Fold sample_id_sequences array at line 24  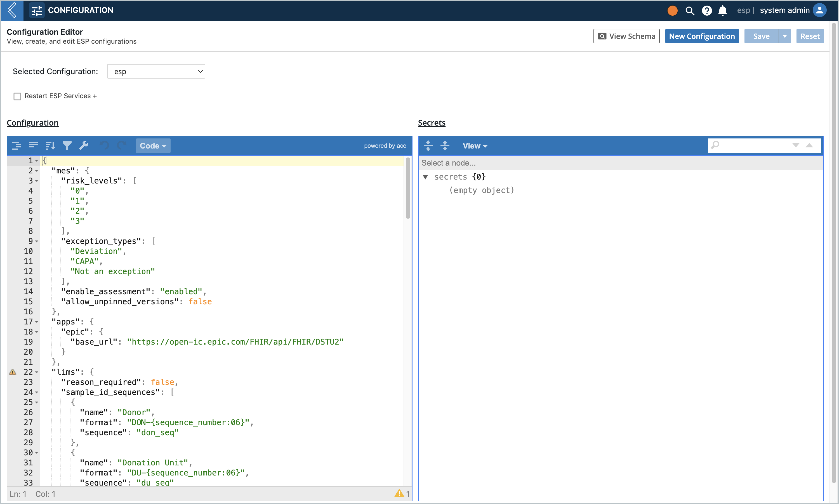coord(37,393)
